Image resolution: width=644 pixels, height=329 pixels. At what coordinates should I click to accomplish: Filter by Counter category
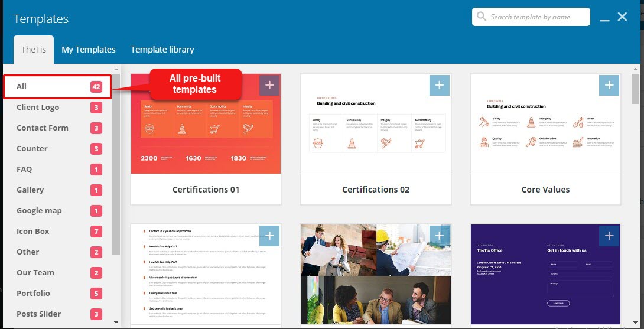click(57, 149)
